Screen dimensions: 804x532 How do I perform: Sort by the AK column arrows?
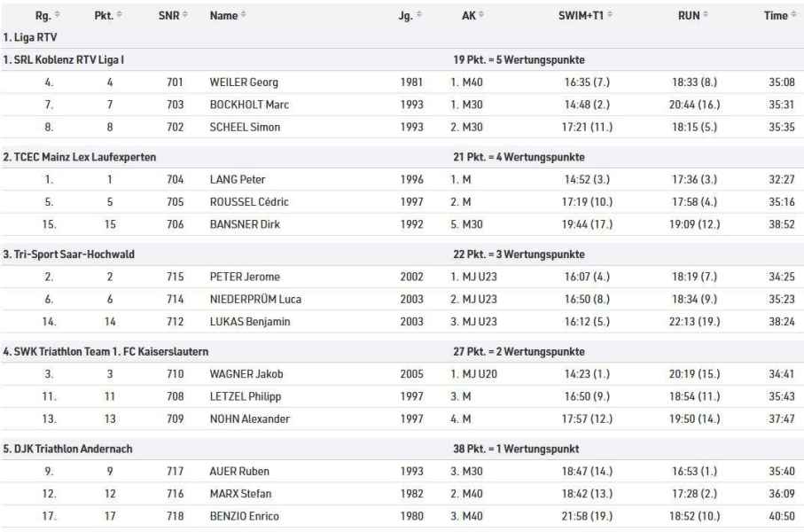tap(481, 15)
